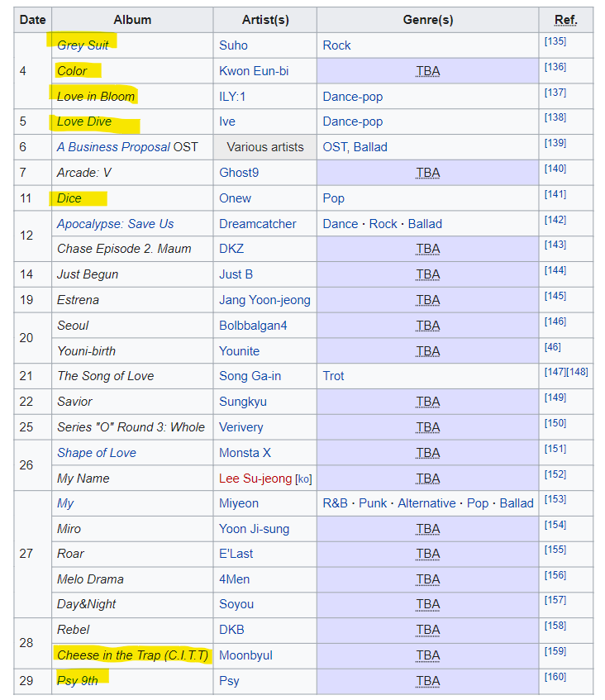Open Punk genre link
605x700 pixels.
(x=373, y=503)
